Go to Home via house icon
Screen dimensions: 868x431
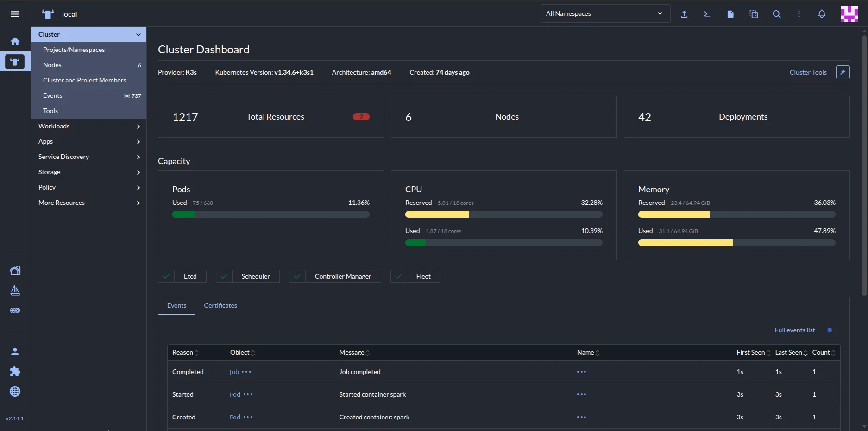point(15,41)
